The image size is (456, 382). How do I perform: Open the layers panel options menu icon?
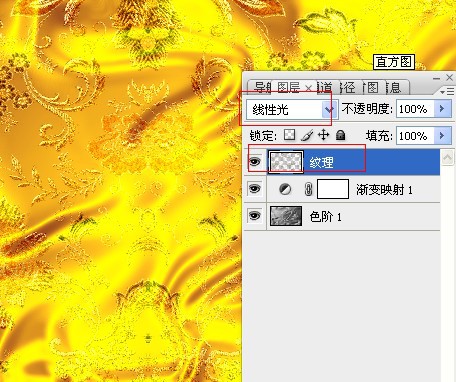(447, 91)
